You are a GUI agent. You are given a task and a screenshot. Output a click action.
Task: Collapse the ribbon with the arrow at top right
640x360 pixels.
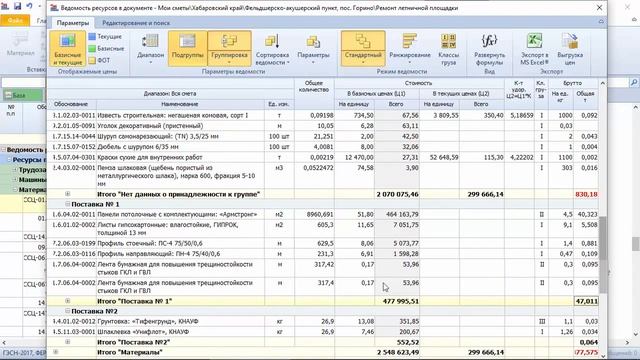tap(601, 22)
